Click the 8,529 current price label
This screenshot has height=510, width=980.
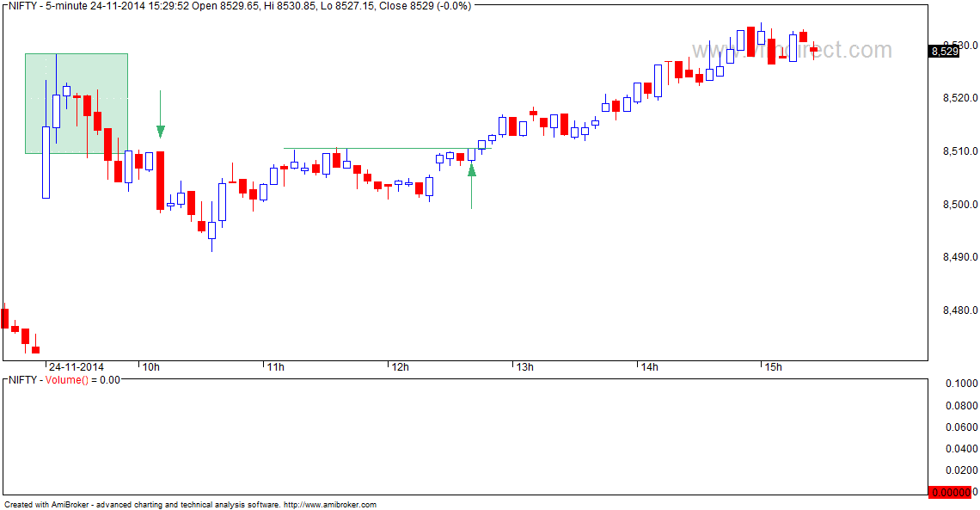click(944, 52)
